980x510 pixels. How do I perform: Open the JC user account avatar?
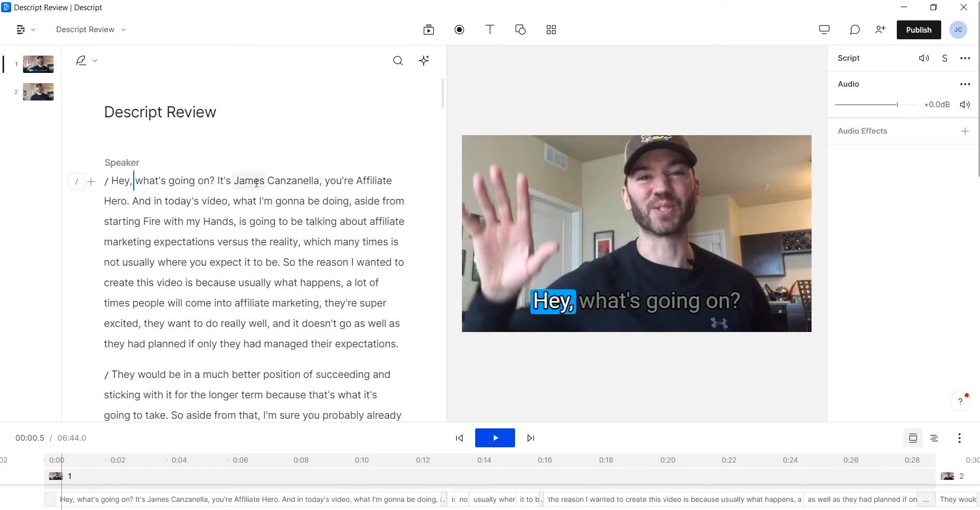[959, 30]
